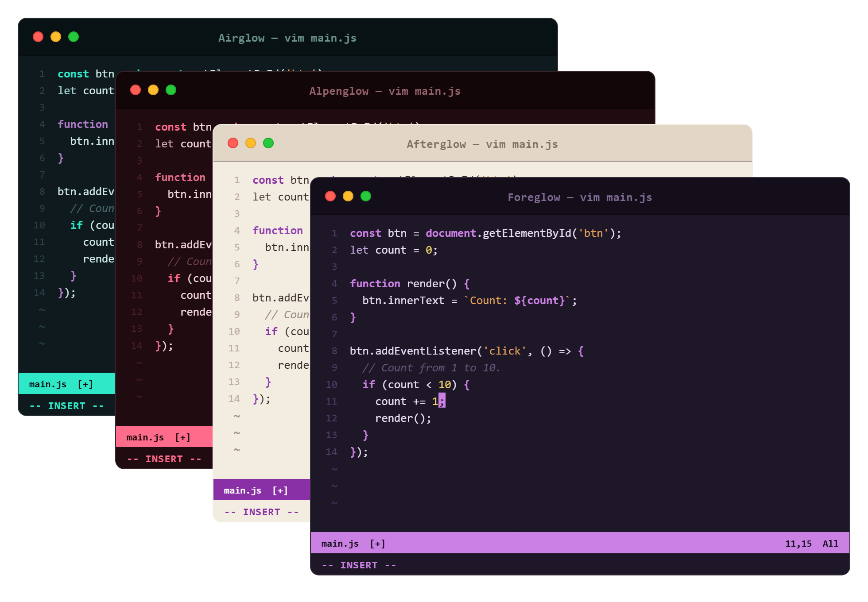Maximize the Alpenglow window with the green button
Screen dimensions: 868x602
[171, 90]
